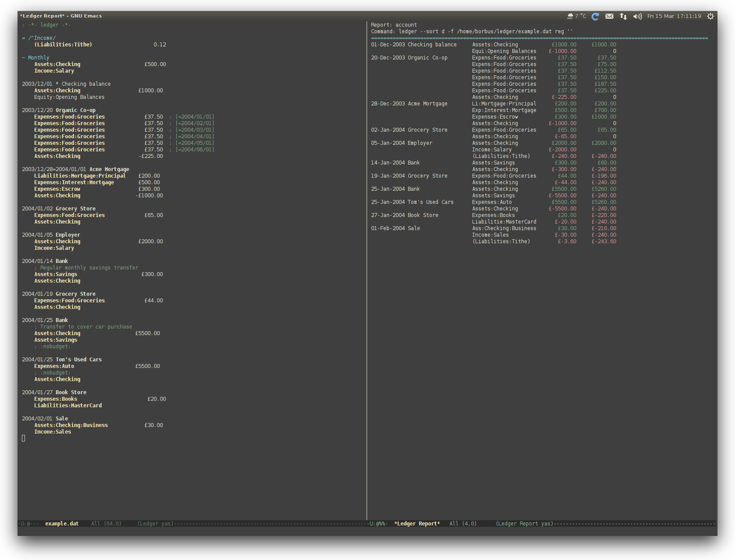
Task: Click Assets:Savings in the Bank transaction
Action: [x=56, y=274]
